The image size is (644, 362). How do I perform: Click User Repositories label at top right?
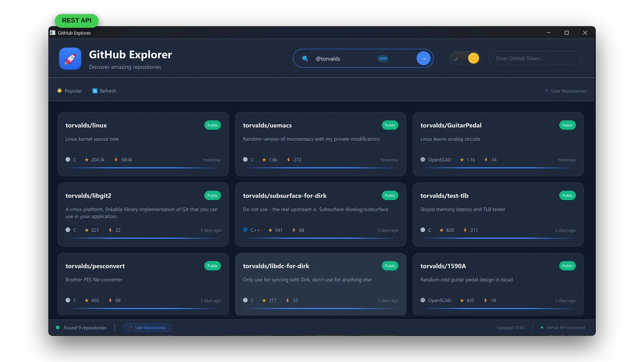tap(566, 91)
